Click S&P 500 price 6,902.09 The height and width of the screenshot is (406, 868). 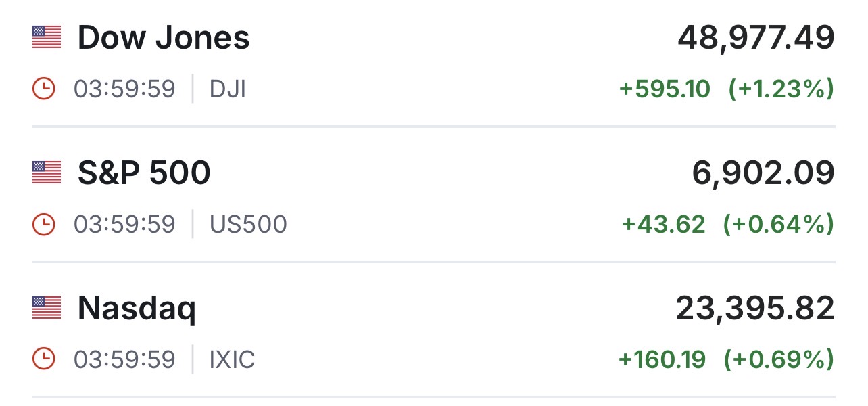point(763,173)
